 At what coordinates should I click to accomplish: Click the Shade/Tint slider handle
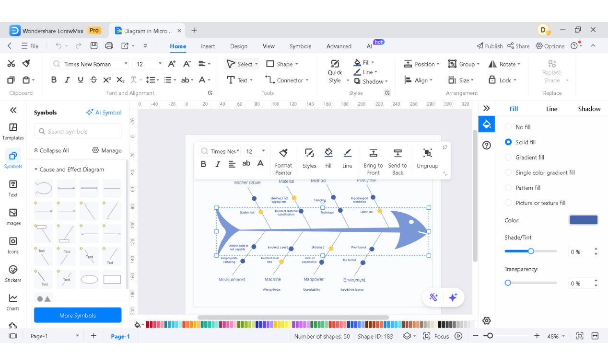point(531,251)
